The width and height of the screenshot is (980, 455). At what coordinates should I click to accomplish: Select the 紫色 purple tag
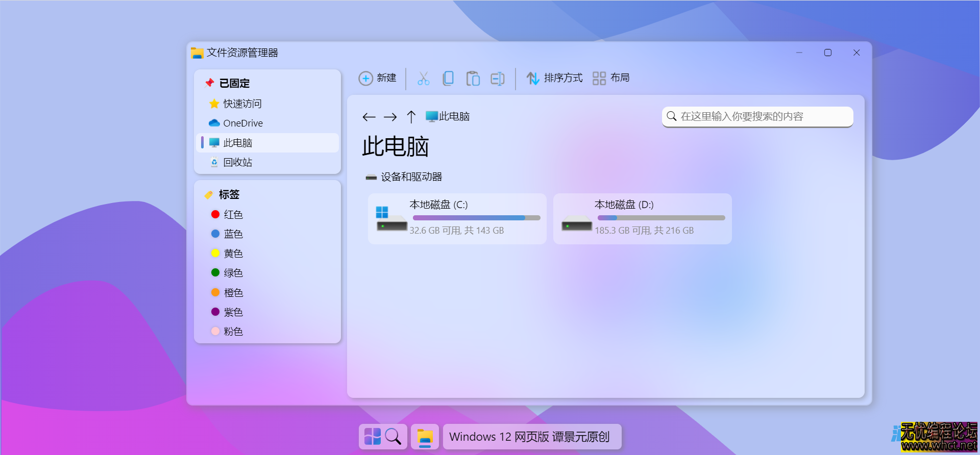233,312
